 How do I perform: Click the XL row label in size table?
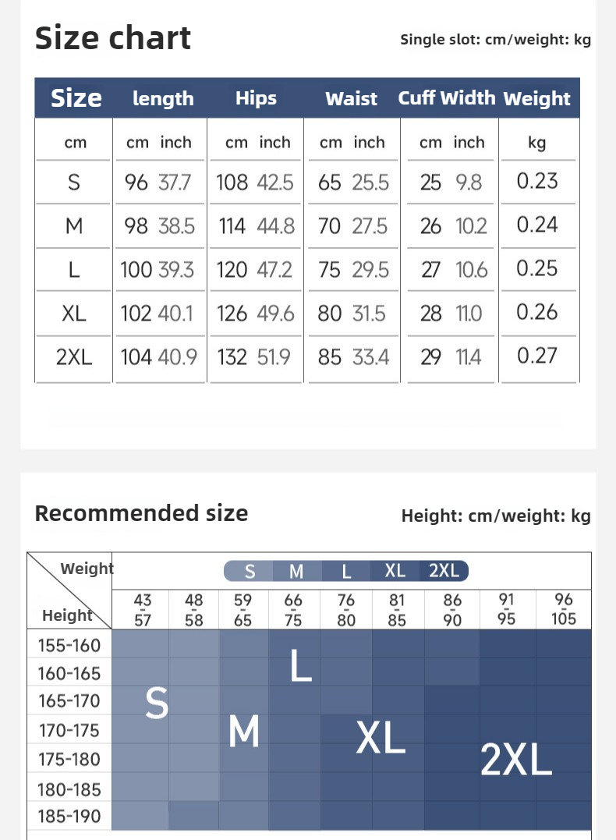click(x=74, y=314)
